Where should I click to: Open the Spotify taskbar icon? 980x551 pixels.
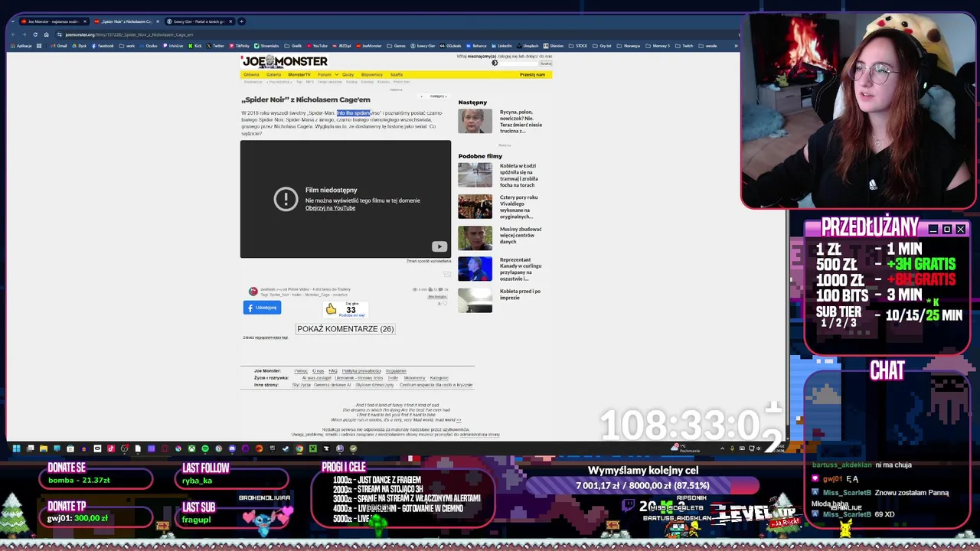tap(204, 448)
